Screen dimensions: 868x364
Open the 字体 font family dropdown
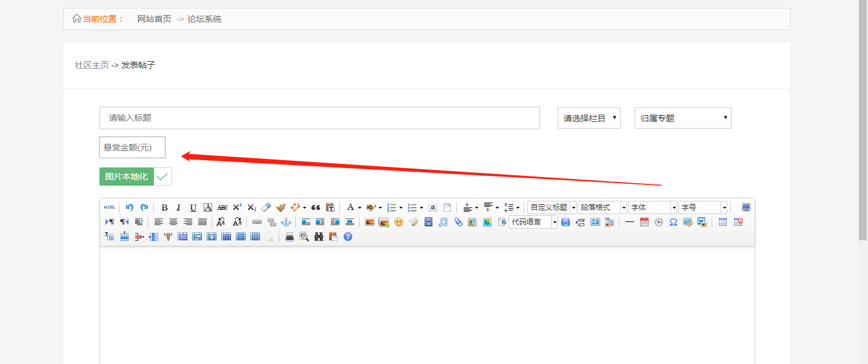click(652, 207)
